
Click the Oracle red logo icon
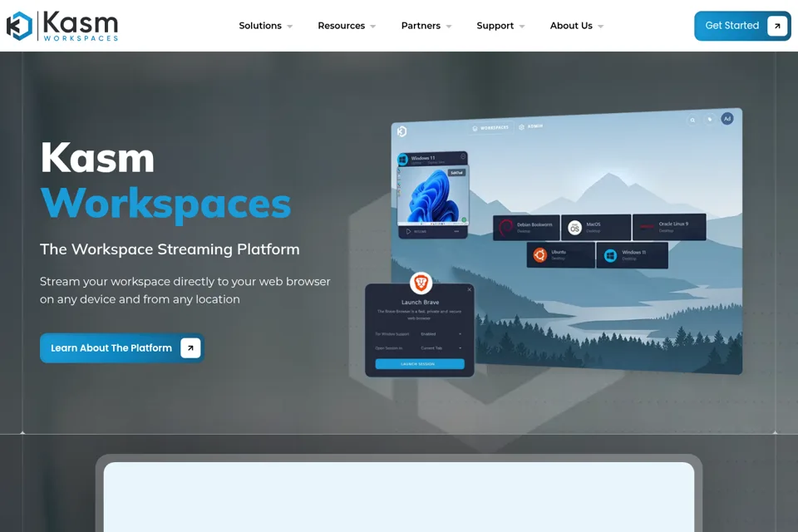[x=647, y=227]
